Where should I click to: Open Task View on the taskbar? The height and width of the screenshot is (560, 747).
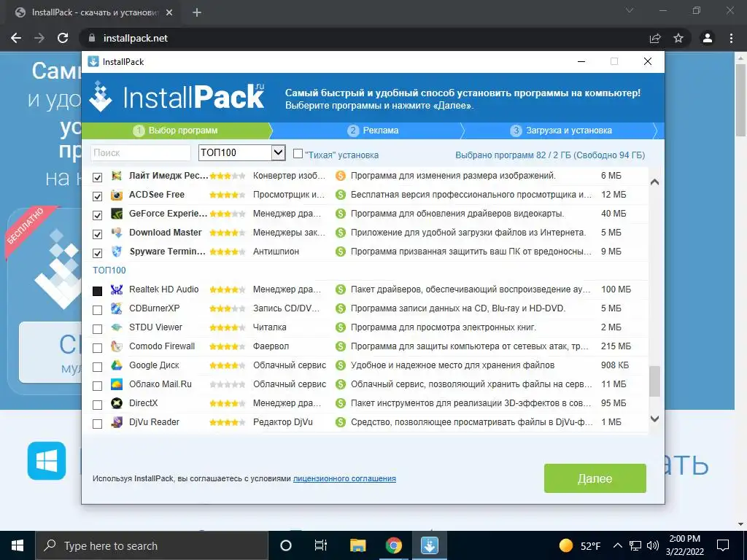(321, 545)
